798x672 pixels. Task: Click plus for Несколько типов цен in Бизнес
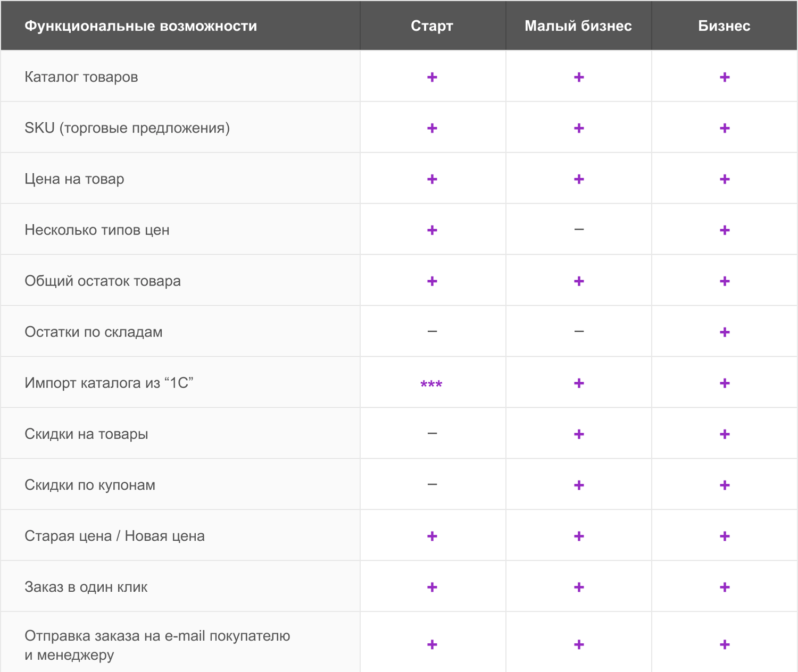[x=725, y=230]
